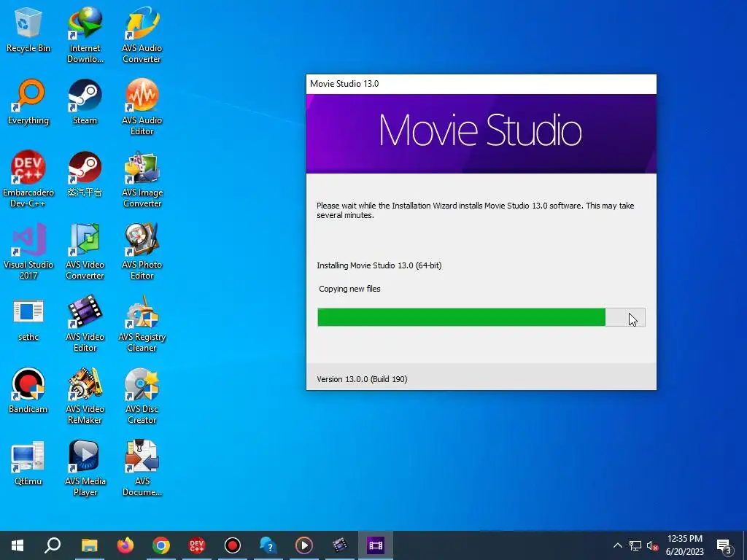
Task: Select the Everything search desktop shortcut
Action: [28, 102]
